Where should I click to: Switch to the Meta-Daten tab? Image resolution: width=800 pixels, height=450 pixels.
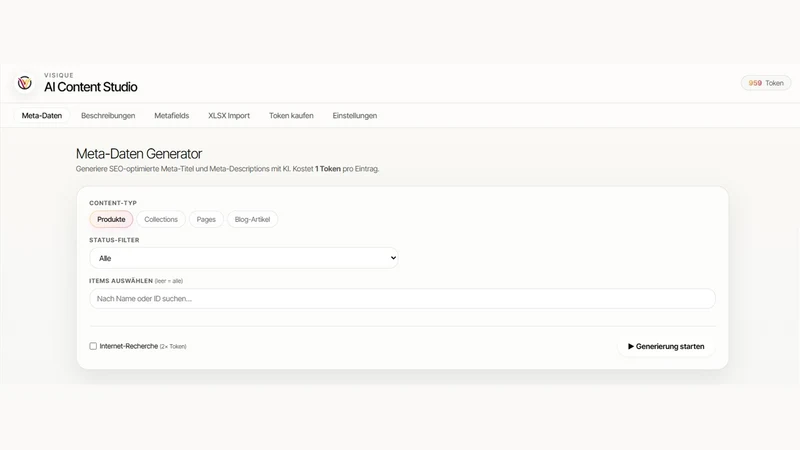tap(42, 116)
